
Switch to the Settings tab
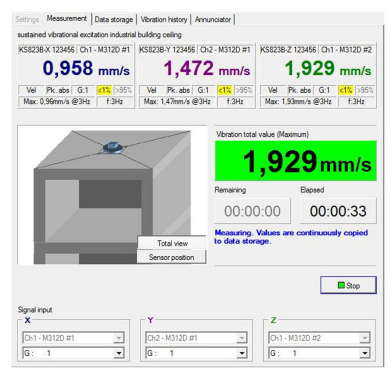(27, 19)
